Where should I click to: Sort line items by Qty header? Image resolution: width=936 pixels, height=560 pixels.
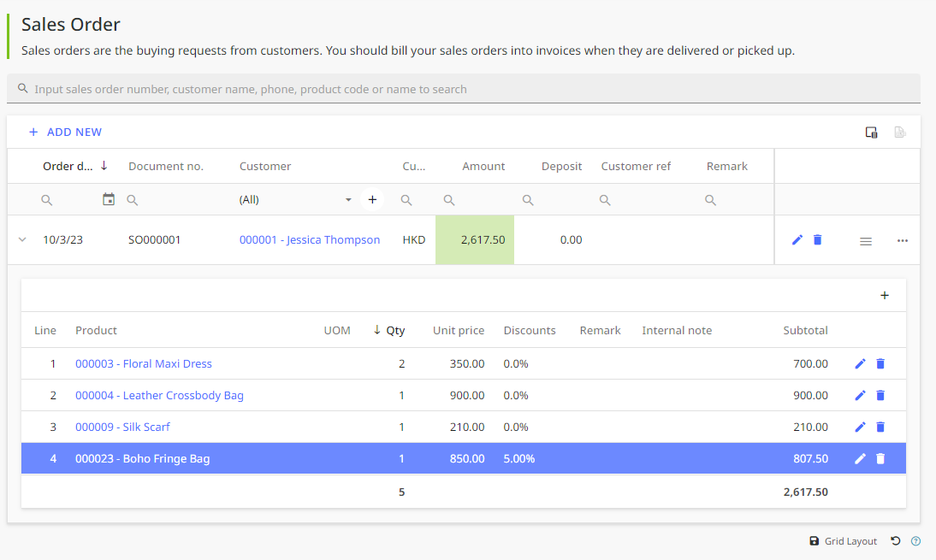pos(395,330)
